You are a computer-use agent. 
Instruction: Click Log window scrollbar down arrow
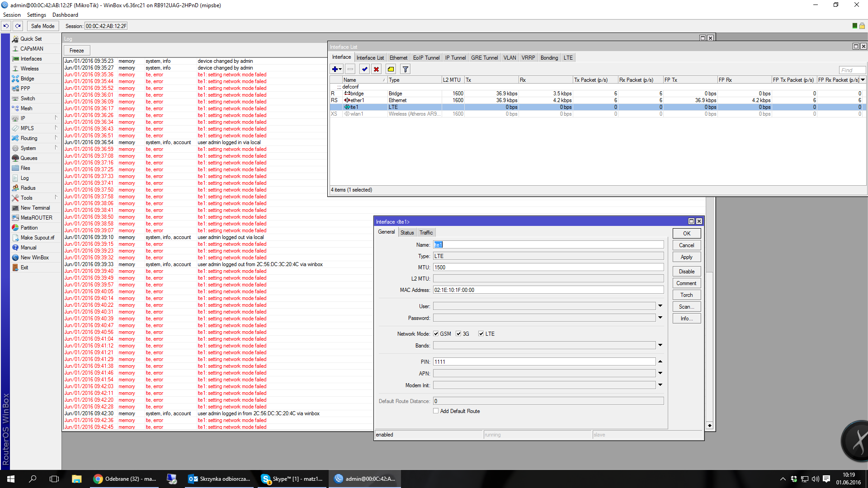point(709,426)
